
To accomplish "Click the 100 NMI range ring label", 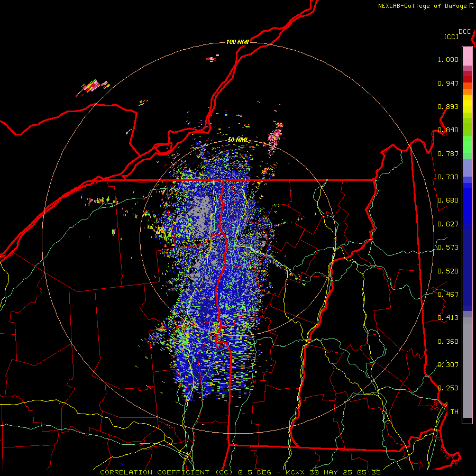I will click(237, 42).
